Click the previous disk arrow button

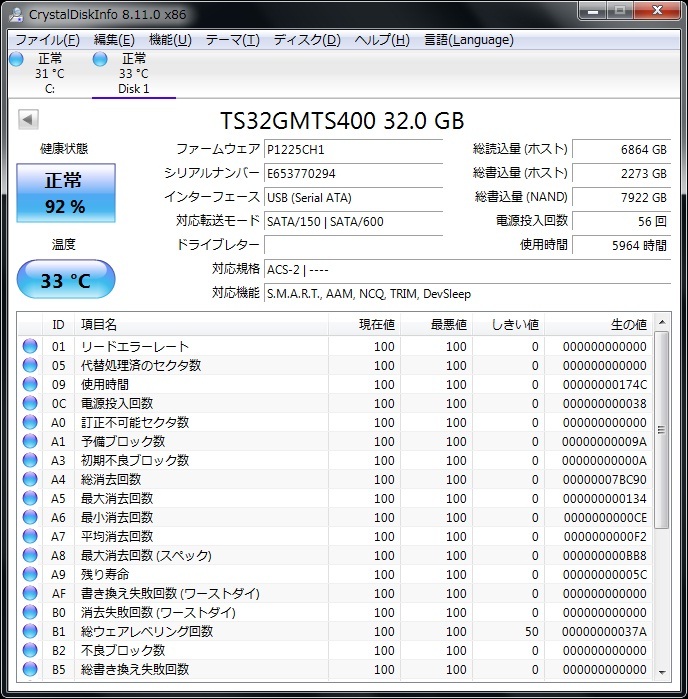pyautogui.click(x=28, y=120)
